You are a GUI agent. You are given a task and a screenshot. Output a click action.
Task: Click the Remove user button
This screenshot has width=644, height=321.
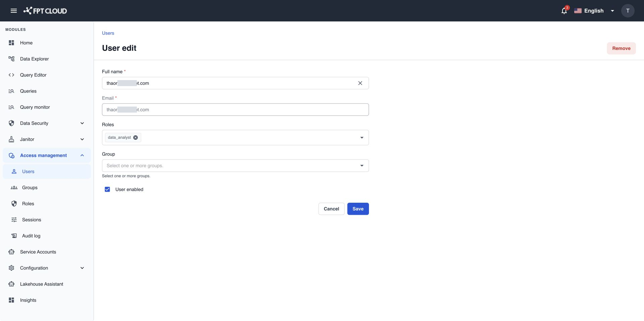tap(621, 48)
